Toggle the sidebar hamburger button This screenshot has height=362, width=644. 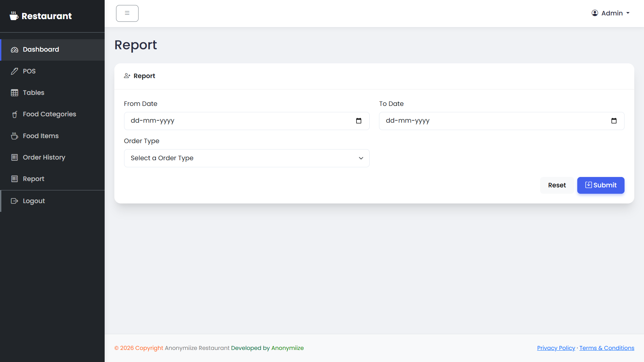(127, 13)
